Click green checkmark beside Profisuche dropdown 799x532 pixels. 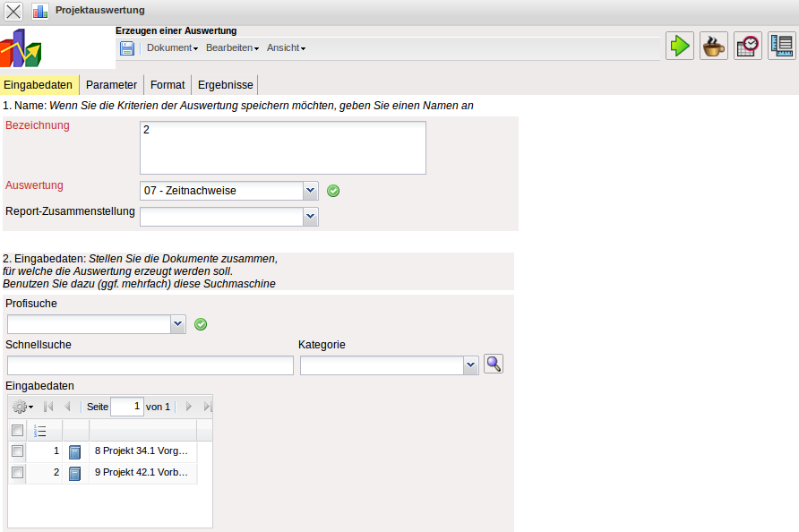click(x=201, y=324)
